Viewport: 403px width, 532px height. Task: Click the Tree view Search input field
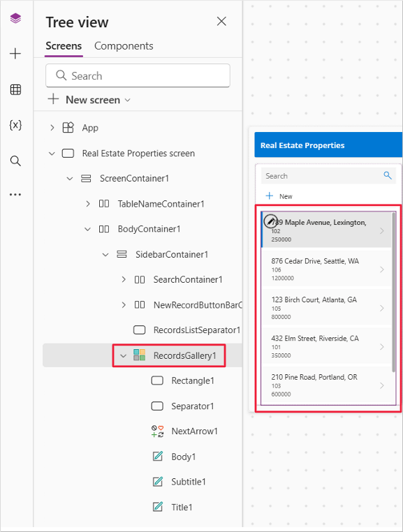138,75
